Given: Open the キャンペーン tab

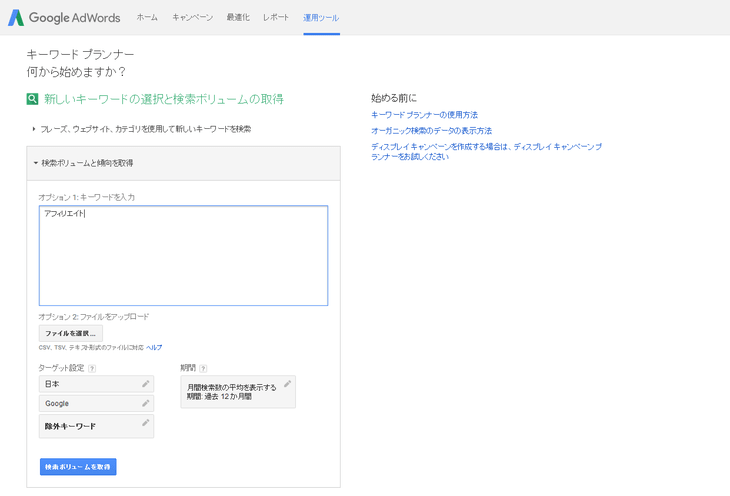Looking at the screenshot, I should point(192,18).
